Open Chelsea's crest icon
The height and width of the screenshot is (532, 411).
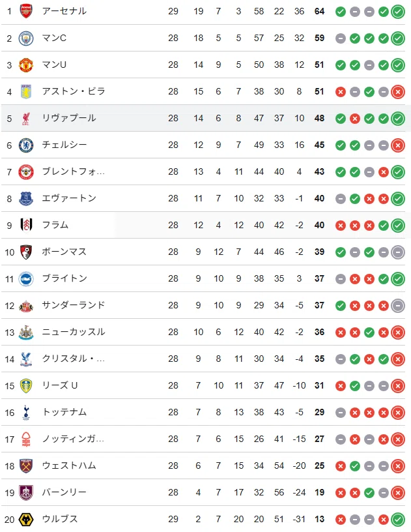click(26, 145)
